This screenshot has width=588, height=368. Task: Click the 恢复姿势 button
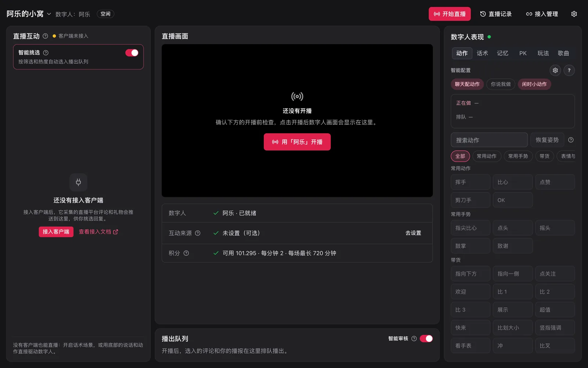pos(547,140)
